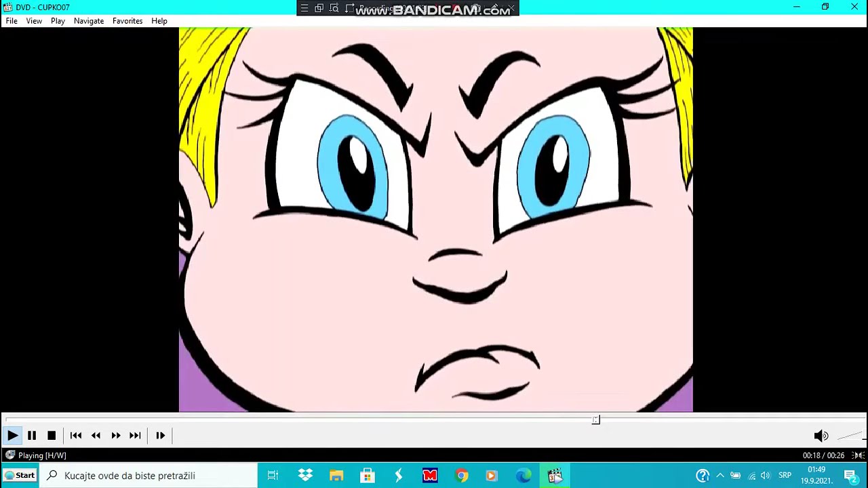The width and height of the screenshot is (868, 488).
Task: Click the battery tray icon
Action: 736,476
